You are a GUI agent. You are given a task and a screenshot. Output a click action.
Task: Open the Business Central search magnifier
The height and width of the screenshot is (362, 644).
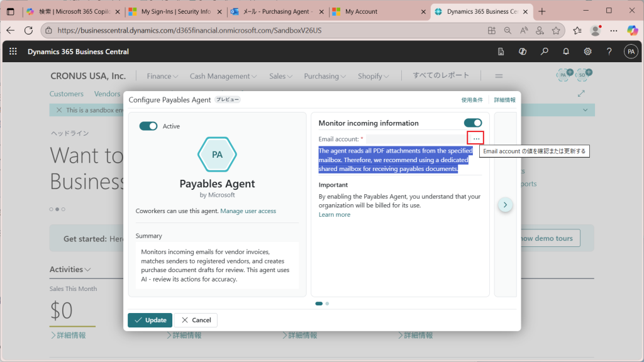[x=544, y=52]
